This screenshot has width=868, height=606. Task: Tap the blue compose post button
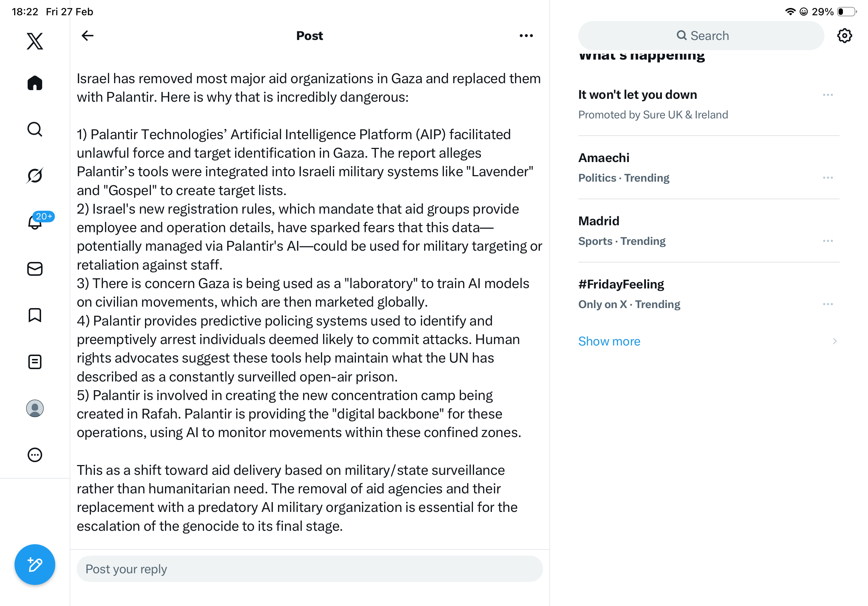35,565
